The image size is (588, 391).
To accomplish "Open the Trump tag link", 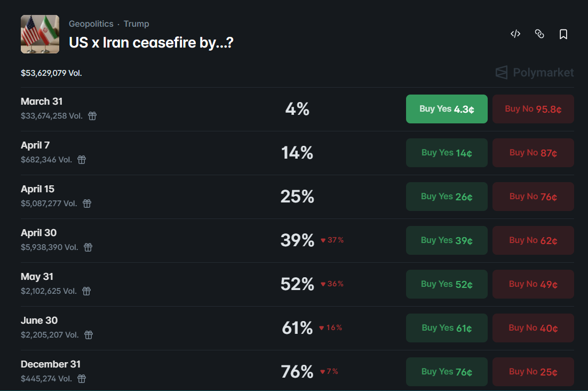I will (x=136, y=24).
